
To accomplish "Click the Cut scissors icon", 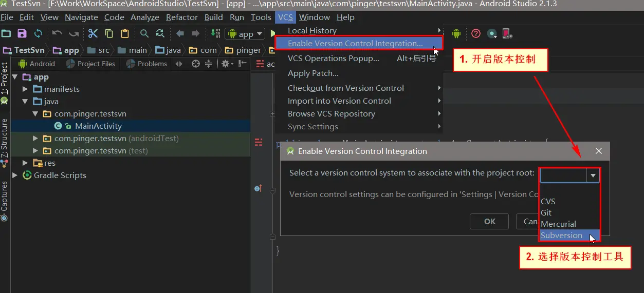I will (x=93, y=34).
